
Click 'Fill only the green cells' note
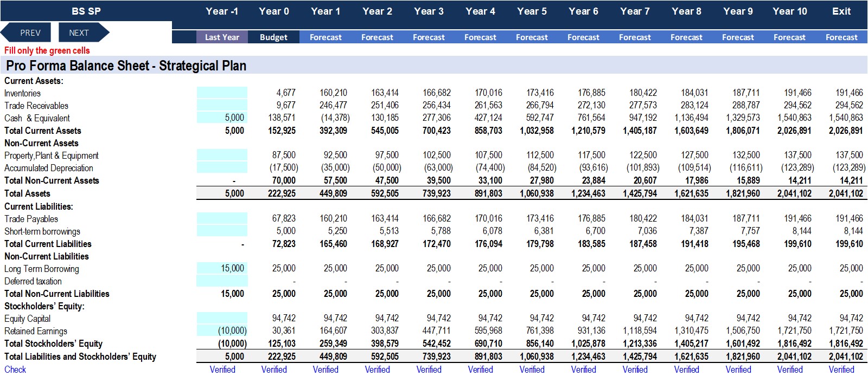47,50
